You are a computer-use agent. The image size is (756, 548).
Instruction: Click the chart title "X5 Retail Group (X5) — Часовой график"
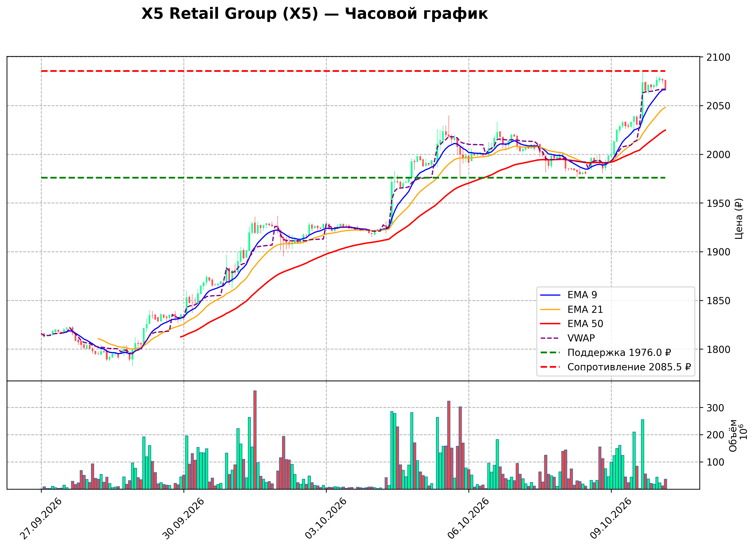pyautogui.click(x=314, y=14)
